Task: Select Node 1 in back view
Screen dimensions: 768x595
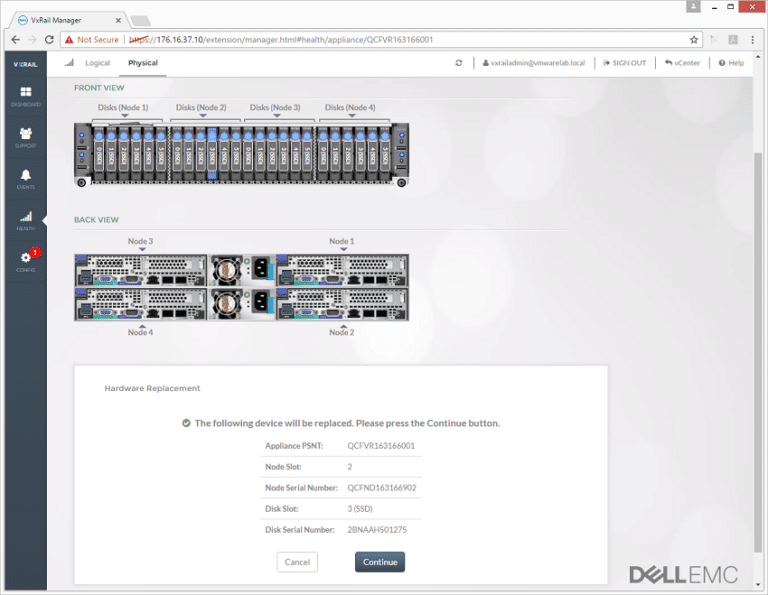Action: pyautogui.click(x=342, y=270)
